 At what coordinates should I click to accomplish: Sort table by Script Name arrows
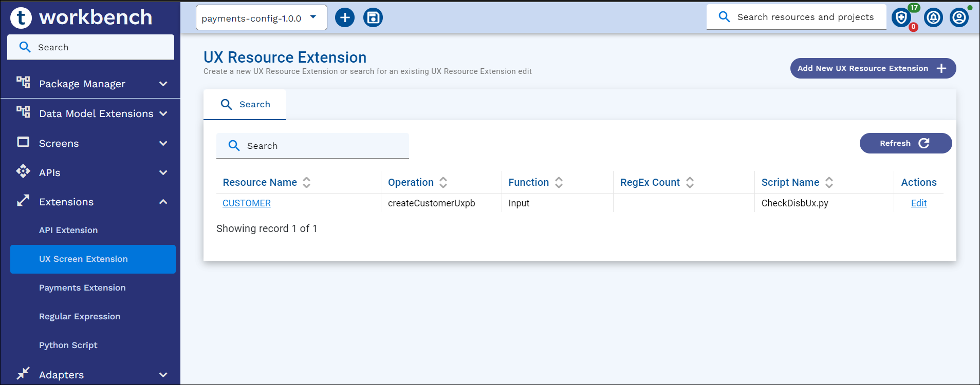(829, 182)
